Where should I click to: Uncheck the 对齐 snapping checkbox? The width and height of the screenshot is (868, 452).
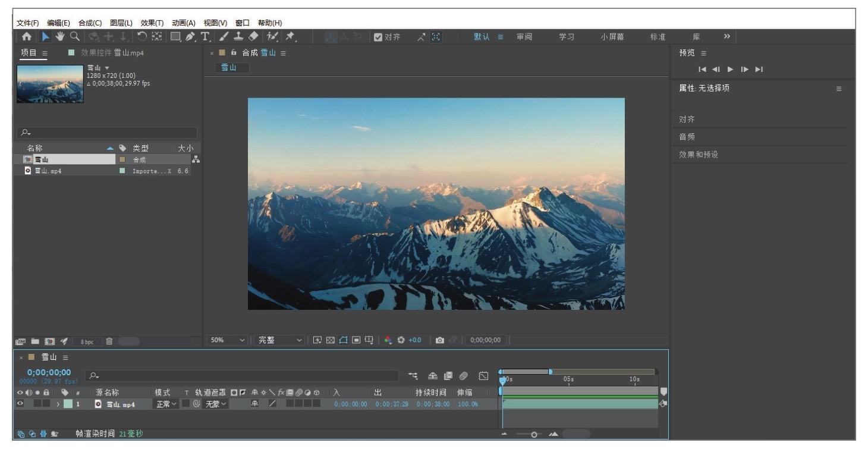[378, 37]
